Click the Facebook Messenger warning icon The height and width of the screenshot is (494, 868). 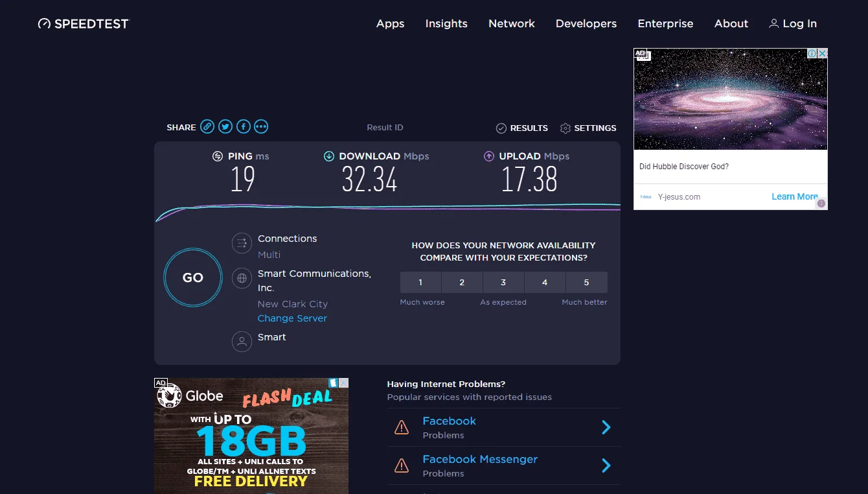(402, 465)
